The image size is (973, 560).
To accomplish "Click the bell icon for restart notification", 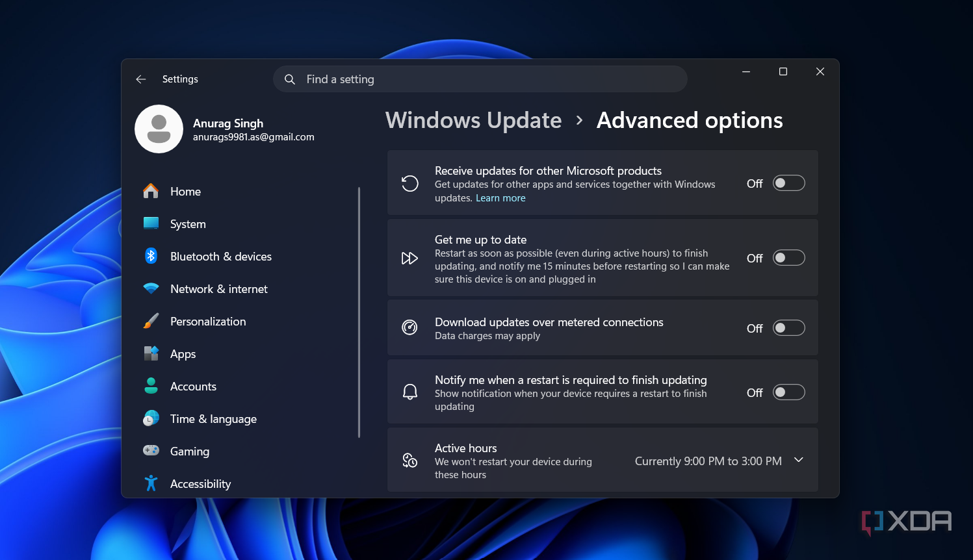I will tap(409, 392).
